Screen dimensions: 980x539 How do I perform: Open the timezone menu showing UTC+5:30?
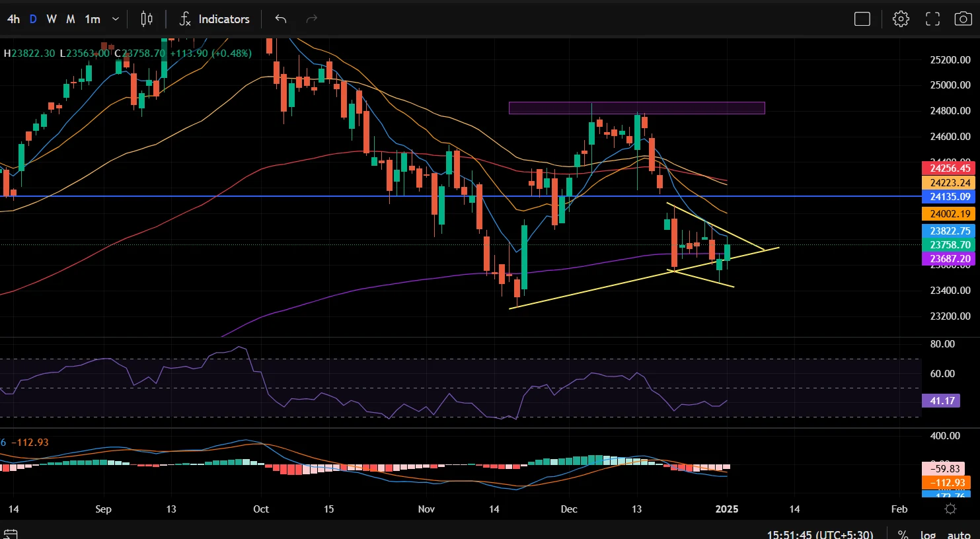click(819, 534)
